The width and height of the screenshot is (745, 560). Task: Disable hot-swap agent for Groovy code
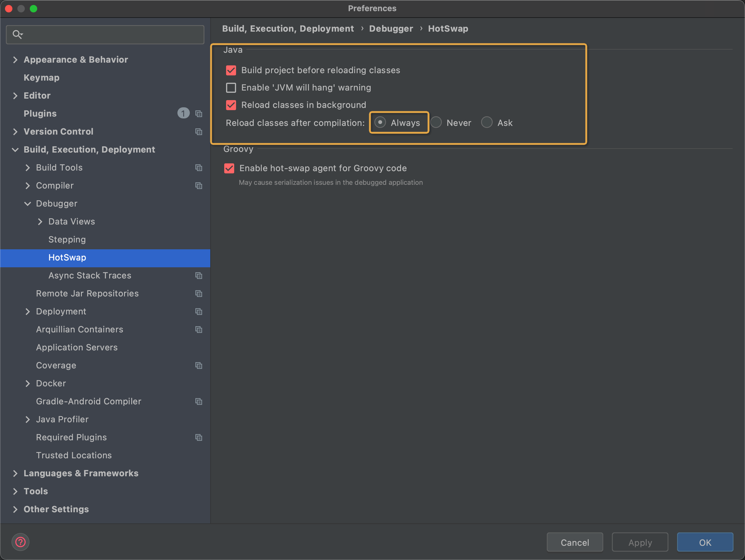[229, 168]
